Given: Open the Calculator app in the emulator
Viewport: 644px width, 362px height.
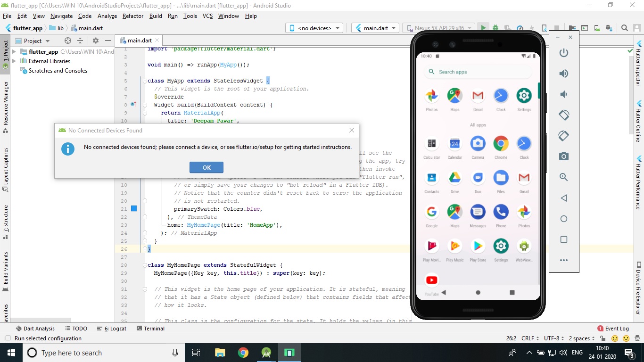Looking at the screenshot, I should [x=431, y=147].
